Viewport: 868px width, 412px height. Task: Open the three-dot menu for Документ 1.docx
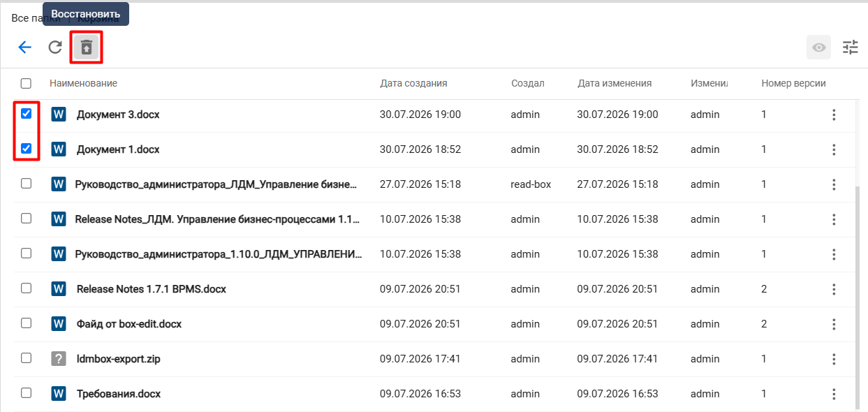coord(834,149)
